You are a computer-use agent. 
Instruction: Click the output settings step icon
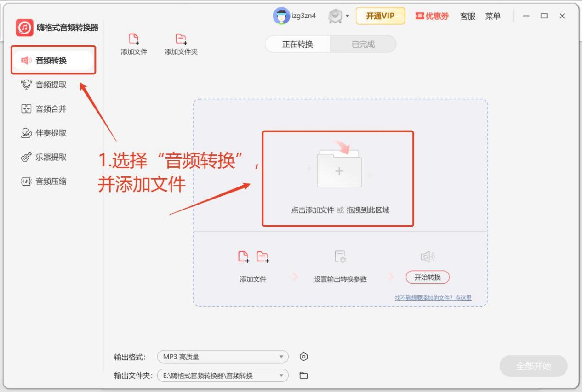[340, 257]
